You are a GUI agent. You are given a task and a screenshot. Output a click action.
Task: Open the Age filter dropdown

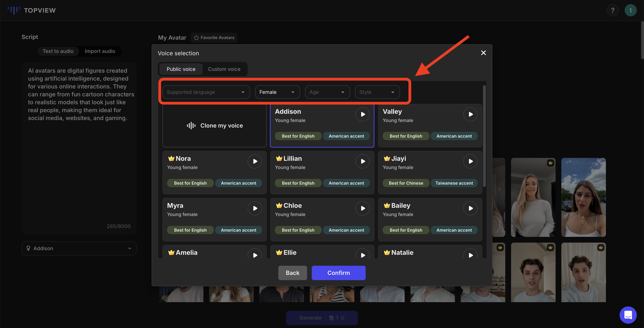327,92
